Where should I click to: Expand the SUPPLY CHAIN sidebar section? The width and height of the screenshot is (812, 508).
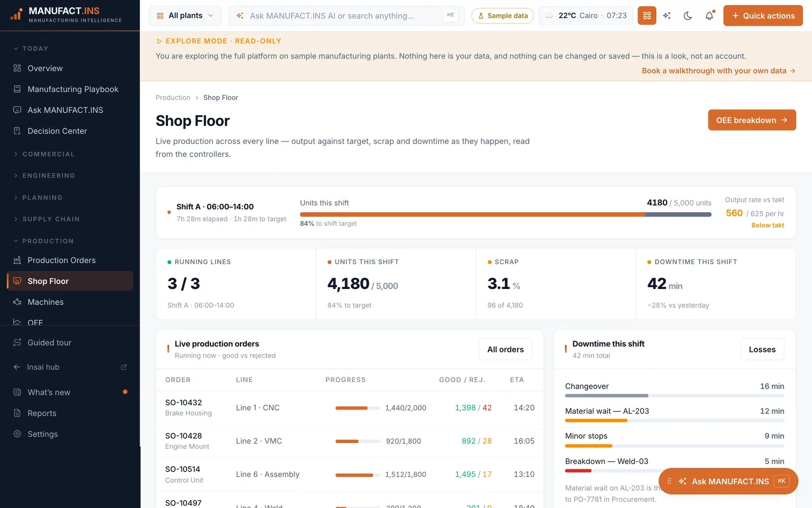pos(47,219)
